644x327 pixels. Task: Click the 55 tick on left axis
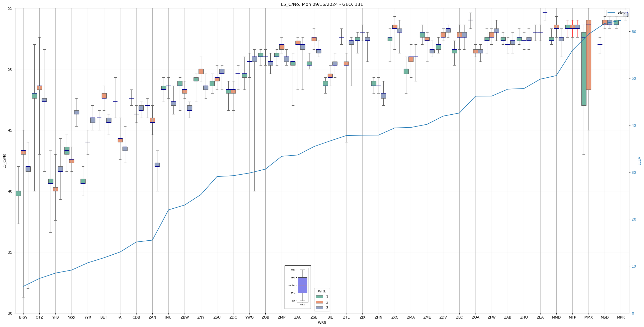10,8
